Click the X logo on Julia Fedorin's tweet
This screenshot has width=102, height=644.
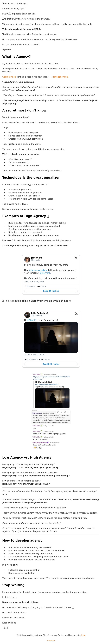(x=76, y=313)
